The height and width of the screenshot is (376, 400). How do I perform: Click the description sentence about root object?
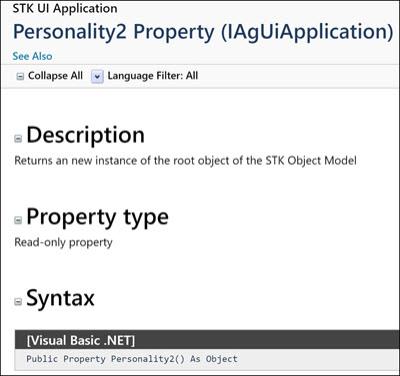(x=185, y=161)
